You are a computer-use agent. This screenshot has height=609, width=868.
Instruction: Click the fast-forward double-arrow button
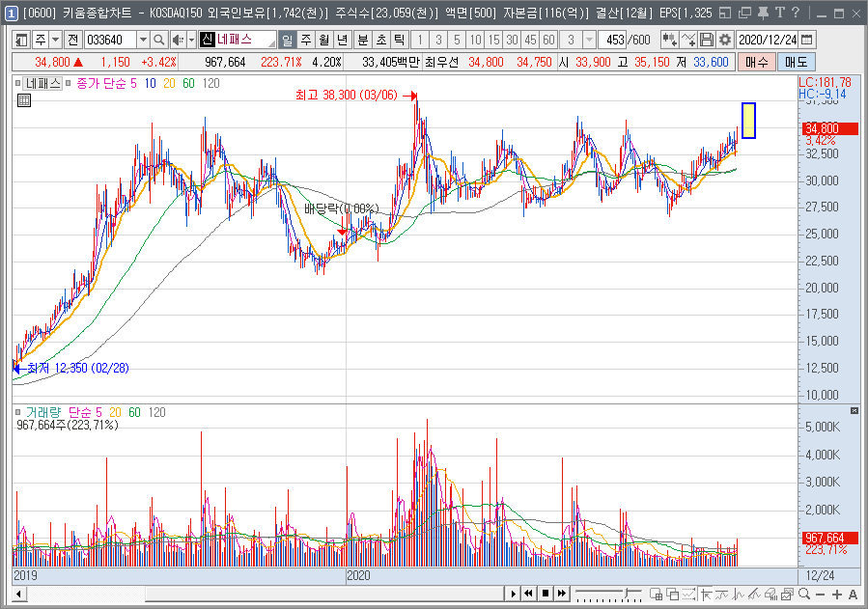point(562,594)
